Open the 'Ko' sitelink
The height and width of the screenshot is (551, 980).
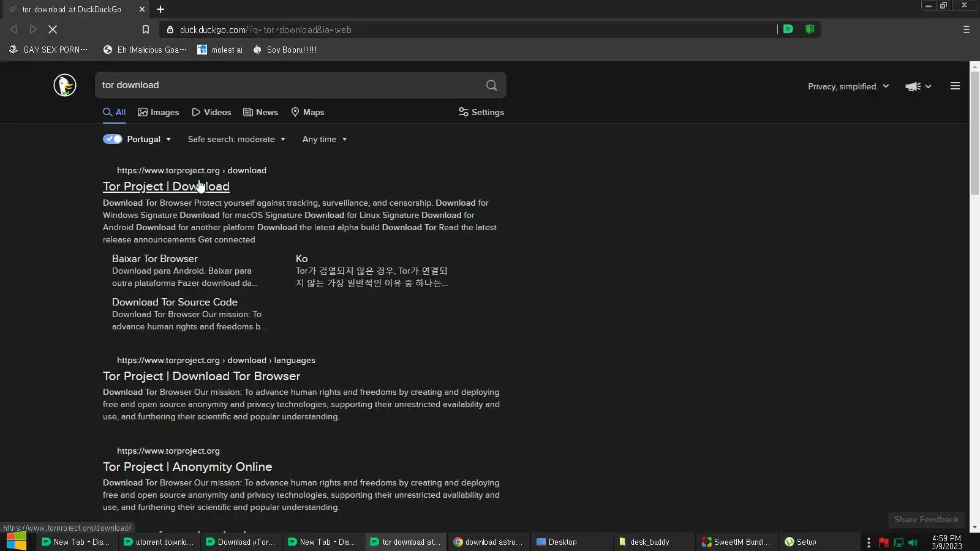tap(302, 259)
